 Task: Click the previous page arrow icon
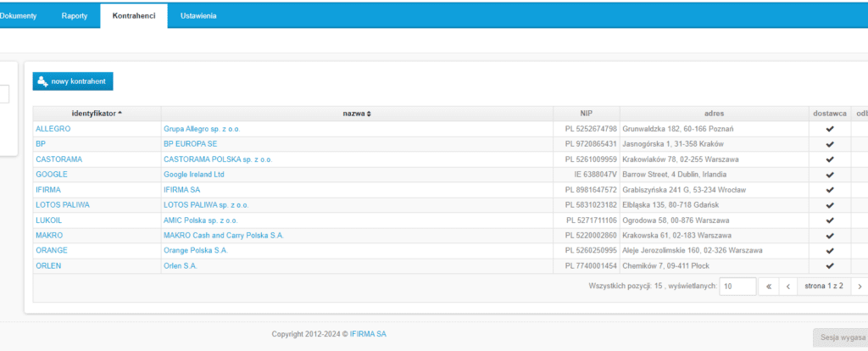coord(788,287)
